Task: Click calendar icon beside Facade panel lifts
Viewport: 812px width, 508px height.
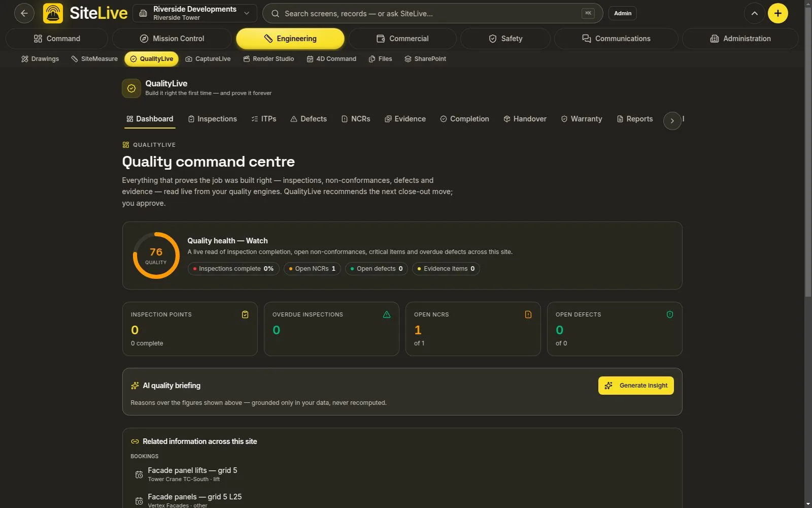Action: [x=139, y=474]
